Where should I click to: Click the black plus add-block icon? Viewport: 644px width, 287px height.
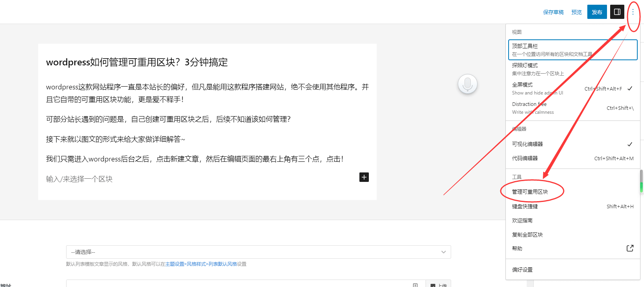pyautogui.click(x=364, y=177)
